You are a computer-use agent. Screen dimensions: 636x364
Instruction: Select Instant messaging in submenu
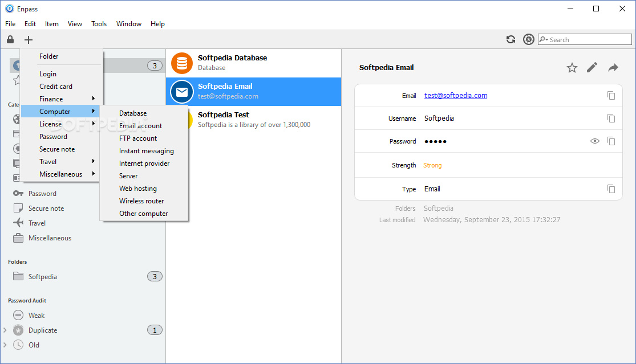click(x=144, y=151)
